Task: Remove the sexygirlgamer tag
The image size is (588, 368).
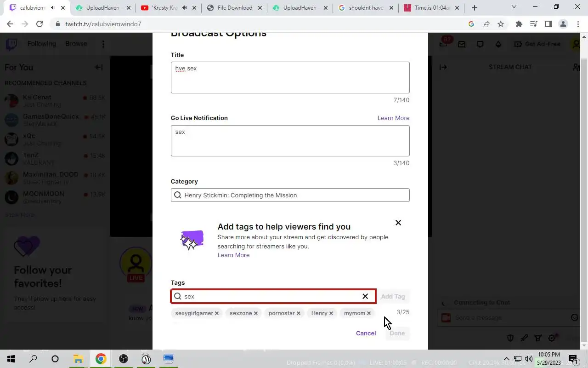Action: [217, 313]
